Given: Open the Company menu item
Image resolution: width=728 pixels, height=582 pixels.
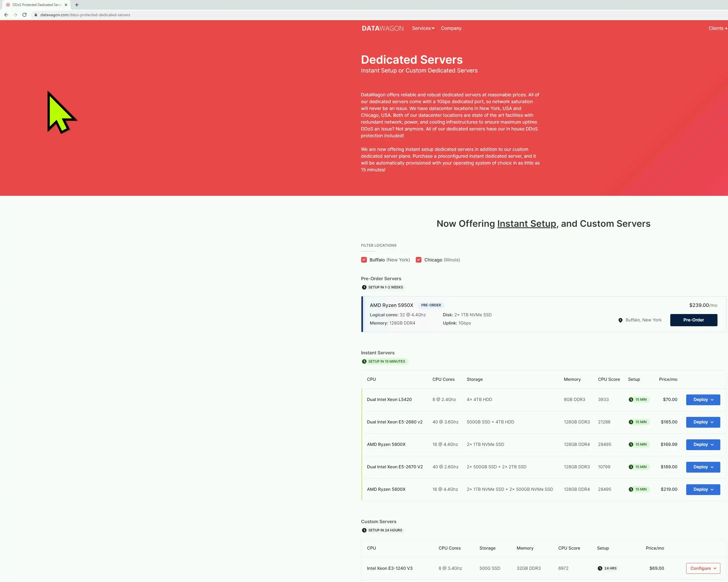Looking at the screenshot, I should click(451, 28).
